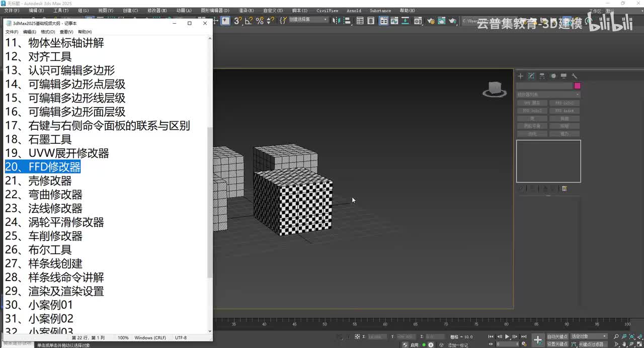This screenshot has height=348, width=644.
Task: Click the Align tool icon
Action: tap(347, 21)
